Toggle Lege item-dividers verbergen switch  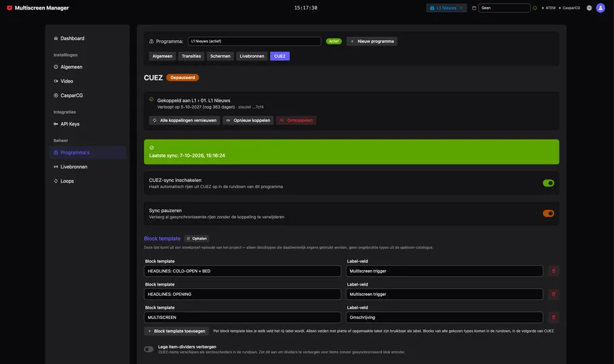[x=149, y=349]
